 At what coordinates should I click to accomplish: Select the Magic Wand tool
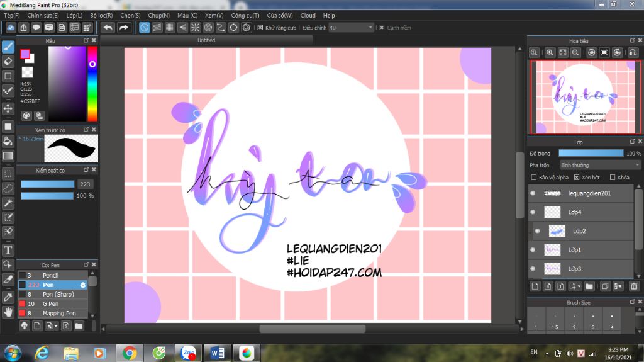point(8,202)
